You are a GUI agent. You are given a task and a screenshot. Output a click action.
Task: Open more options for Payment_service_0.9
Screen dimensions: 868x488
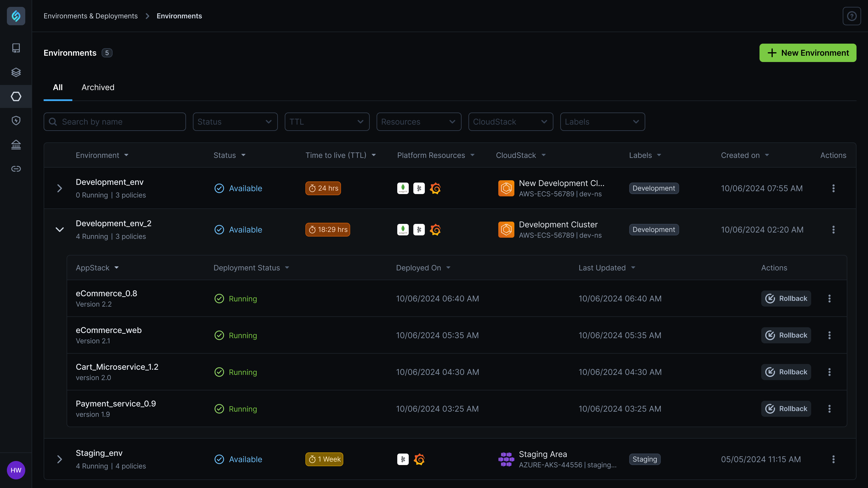[x=829, y=409]
